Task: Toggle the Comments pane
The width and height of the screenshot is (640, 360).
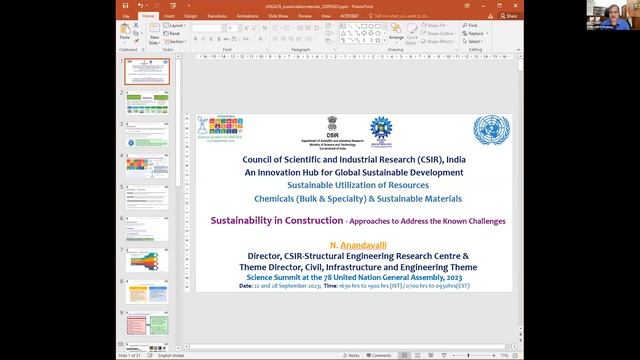Action: tap(379, 356)
